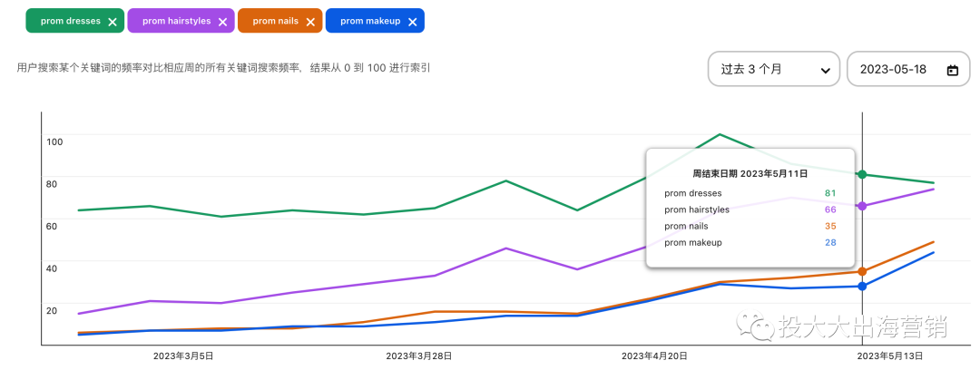Delete the prom makeup tag via X
This screenshot has height=370, width=980.
tap(412, 22)
